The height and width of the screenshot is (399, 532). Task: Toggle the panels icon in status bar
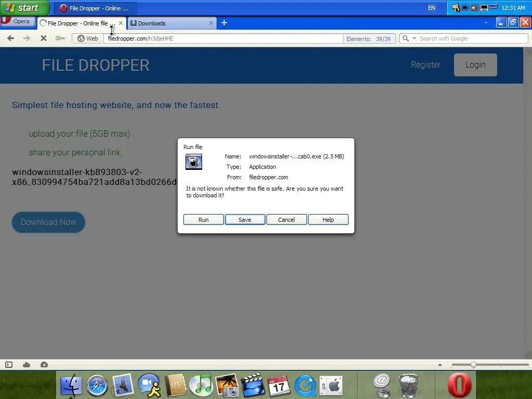point(9,365)
